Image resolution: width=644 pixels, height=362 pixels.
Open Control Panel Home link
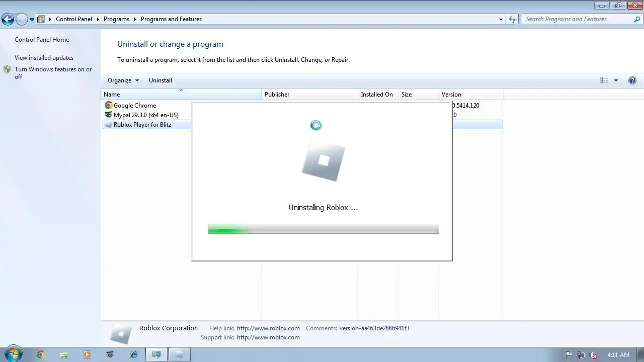42,40
